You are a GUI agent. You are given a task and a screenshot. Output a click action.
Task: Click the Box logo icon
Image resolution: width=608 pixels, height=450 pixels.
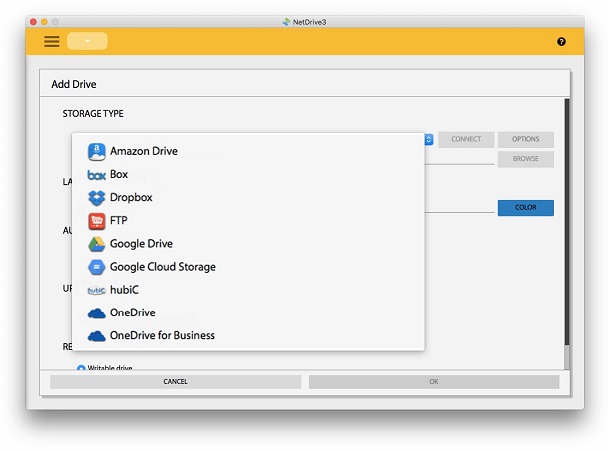coord(97,175)
